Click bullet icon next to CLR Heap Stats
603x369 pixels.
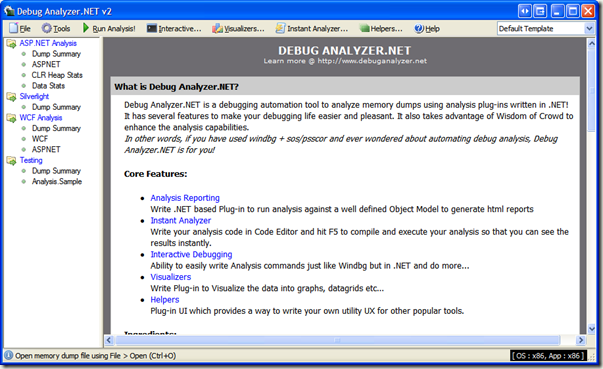coord(24,75)
